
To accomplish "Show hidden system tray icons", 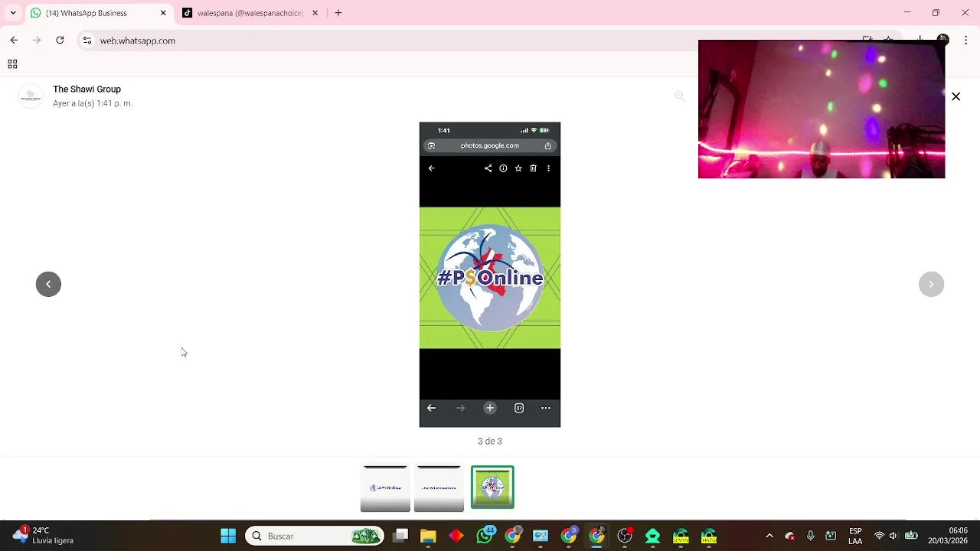I will click(x=769, y=536).
